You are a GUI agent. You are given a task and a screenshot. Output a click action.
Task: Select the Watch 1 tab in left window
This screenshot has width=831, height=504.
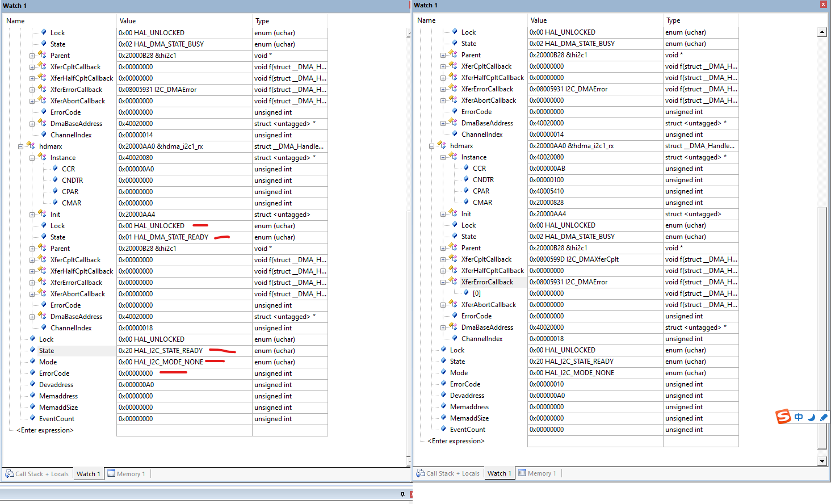pyautogui.click(x=89, y=474)
